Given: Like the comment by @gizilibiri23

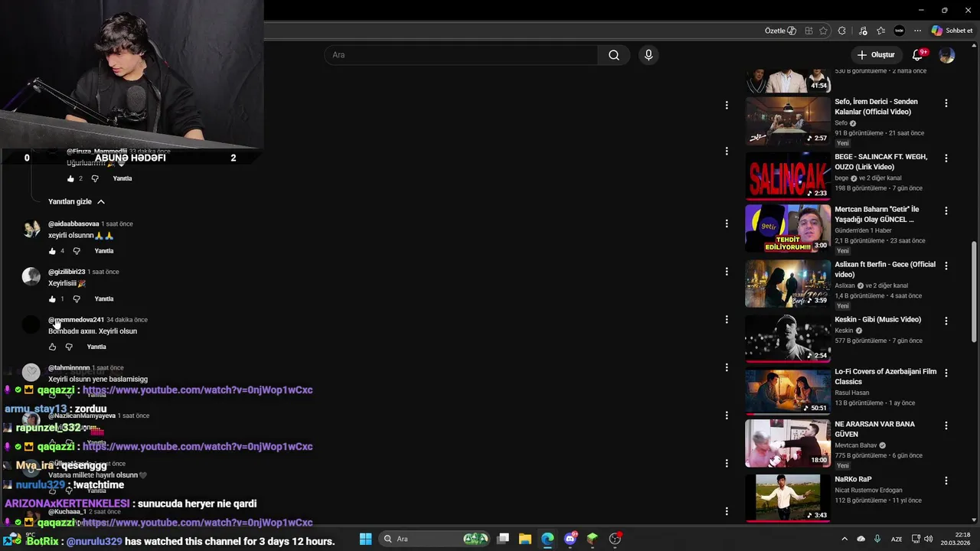Looking at the screenshot, I should pos(52,299).
